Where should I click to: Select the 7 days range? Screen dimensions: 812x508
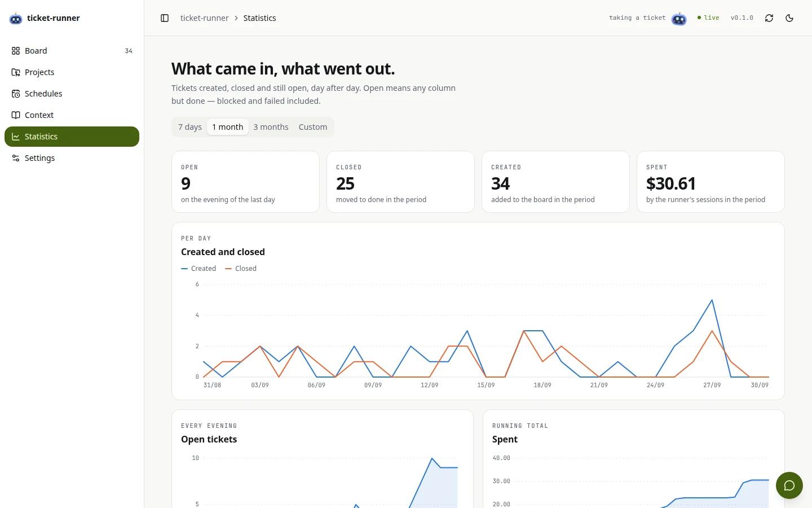pos(190,127)
